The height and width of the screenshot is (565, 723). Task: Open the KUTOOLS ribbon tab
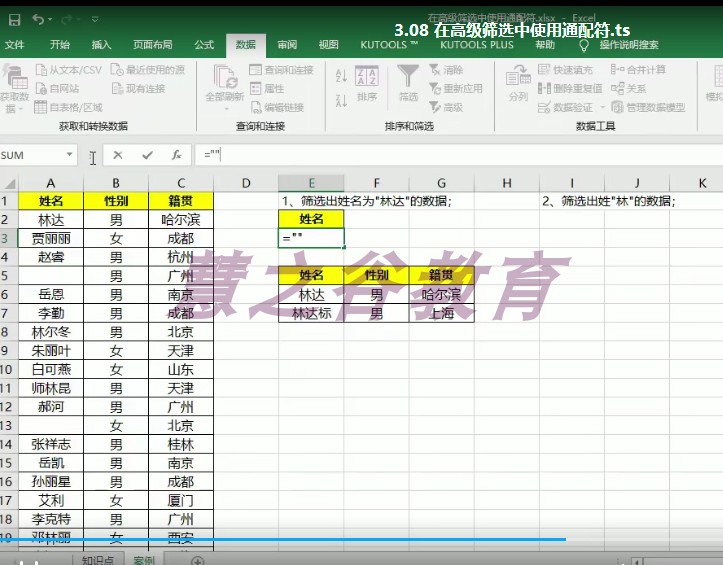(x=389, y=45)
